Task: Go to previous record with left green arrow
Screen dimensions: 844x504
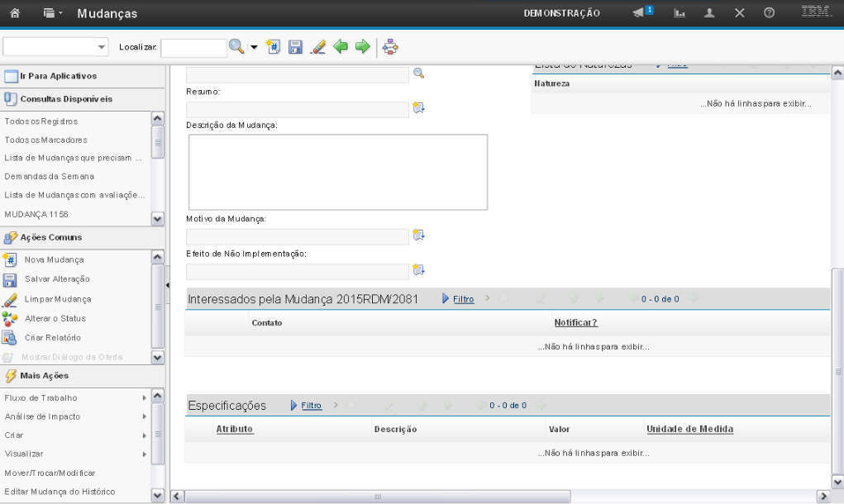Action: pyautogui.click(x=339, y=48)
